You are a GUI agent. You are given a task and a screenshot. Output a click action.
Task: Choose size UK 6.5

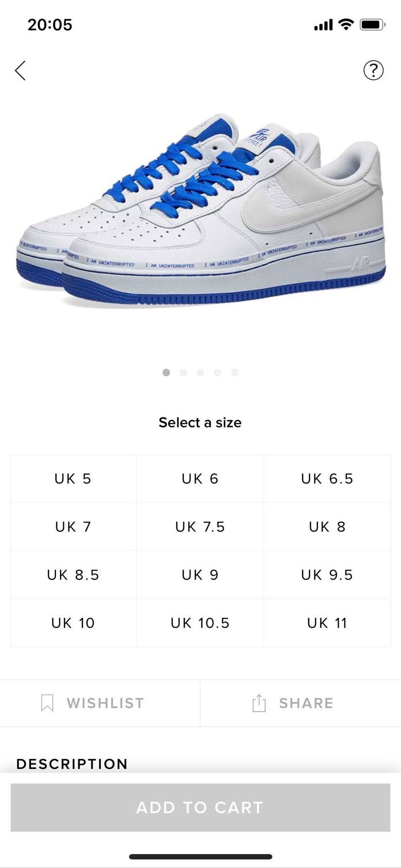[327, 479]
